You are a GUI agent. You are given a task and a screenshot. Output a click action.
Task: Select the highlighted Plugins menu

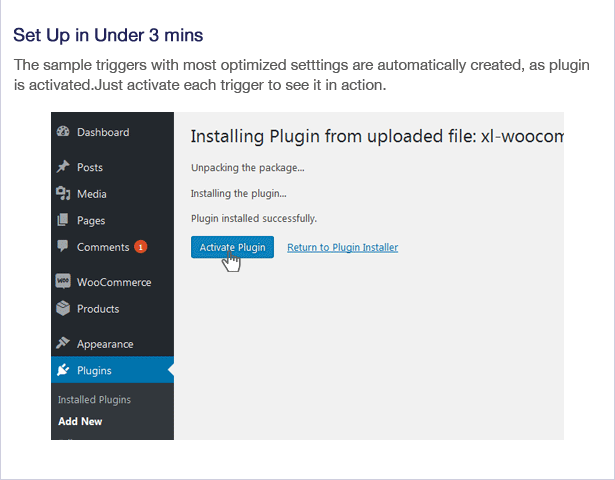[113, 370]
